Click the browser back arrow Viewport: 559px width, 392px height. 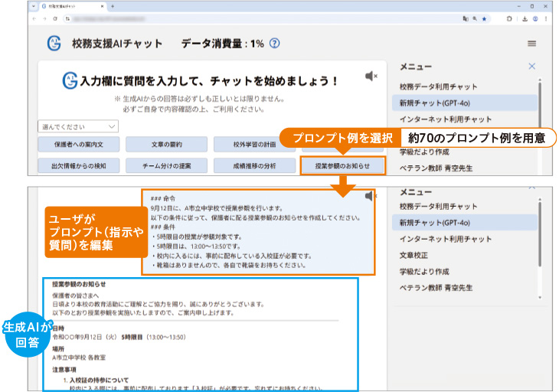[33, 18]
